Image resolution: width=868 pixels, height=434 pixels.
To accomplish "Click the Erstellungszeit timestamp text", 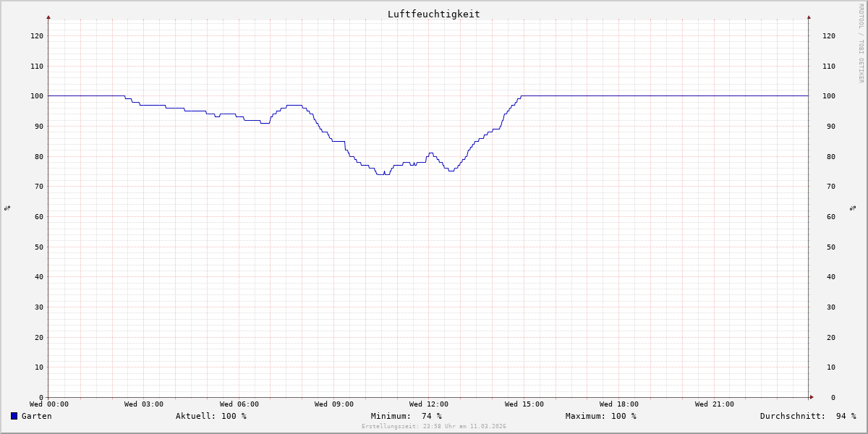I will pyautogui.click(x=434, y=427).
